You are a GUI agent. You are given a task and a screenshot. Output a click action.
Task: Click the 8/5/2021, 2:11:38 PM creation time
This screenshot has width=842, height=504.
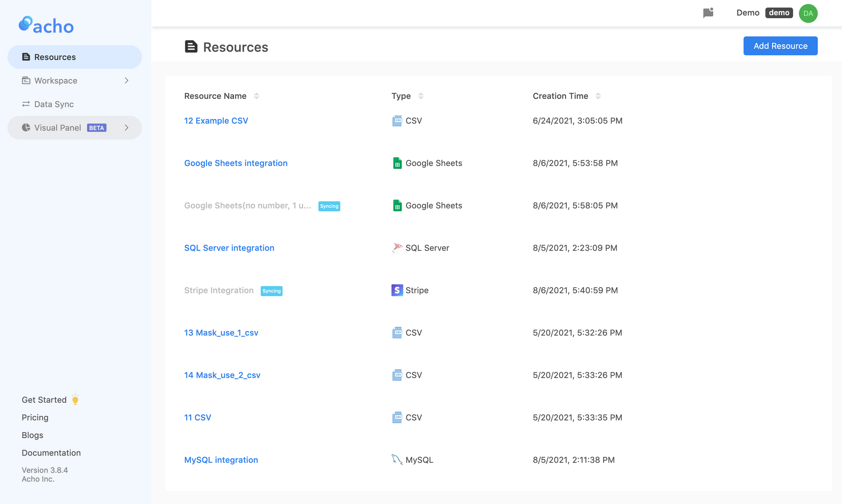[574, 460]
